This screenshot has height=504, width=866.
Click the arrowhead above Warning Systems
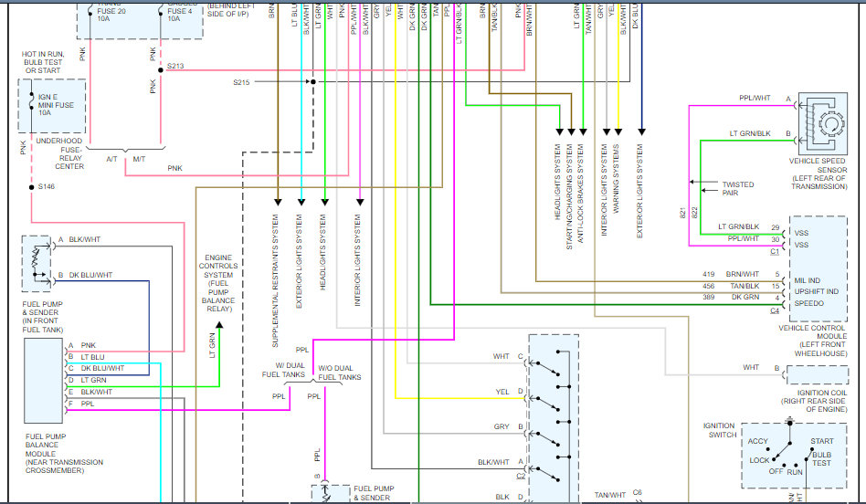[x=618, y=131]
